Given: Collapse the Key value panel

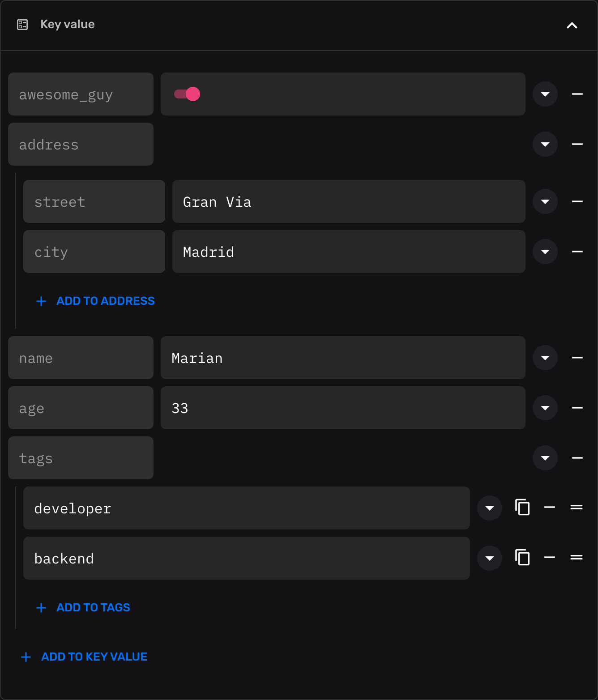Looking at the screenshot, I should 572,25.
